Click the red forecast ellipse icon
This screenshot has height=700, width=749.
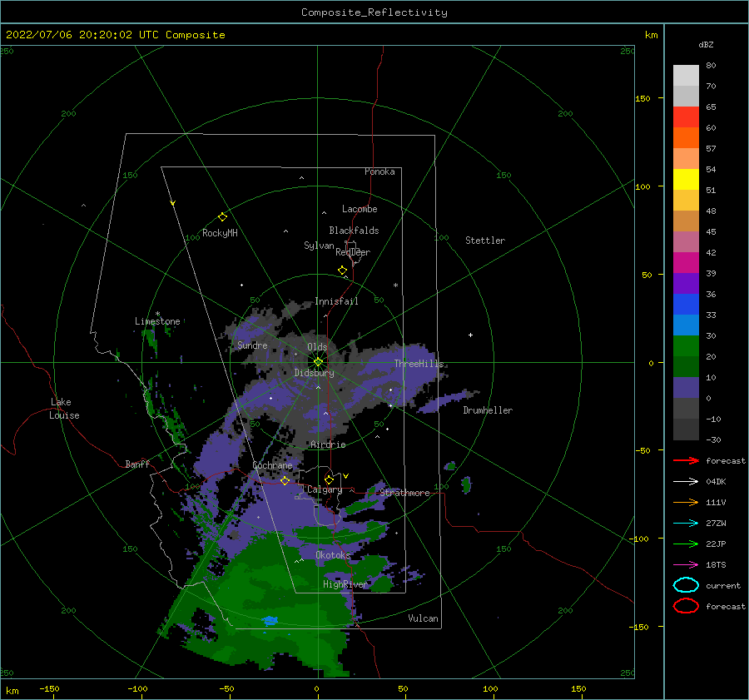coord(686,606)
